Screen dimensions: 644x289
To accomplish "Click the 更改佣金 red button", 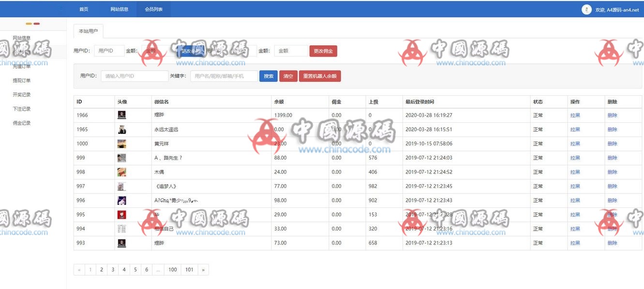I will click(323, 51).
